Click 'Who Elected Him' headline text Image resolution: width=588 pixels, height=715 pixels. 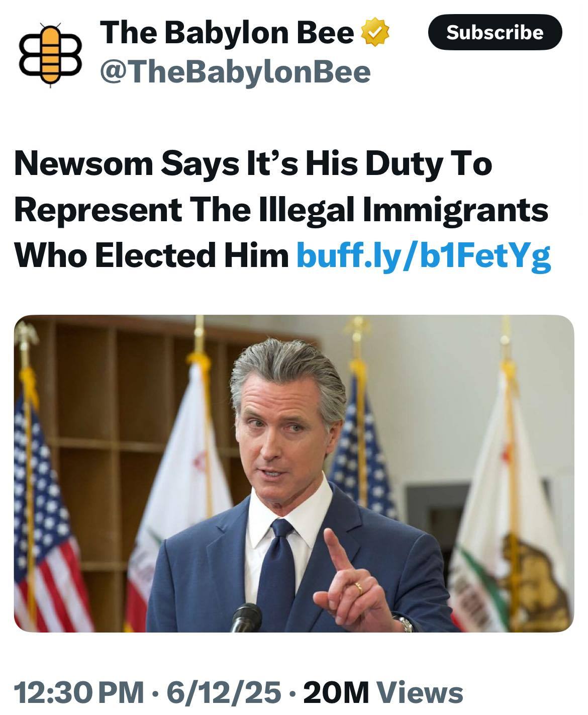[151, 255]
